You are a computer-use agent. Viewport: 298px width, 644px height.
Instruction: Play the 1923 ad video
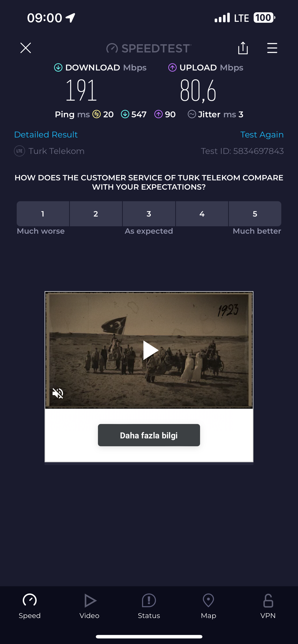coord(150,350)
